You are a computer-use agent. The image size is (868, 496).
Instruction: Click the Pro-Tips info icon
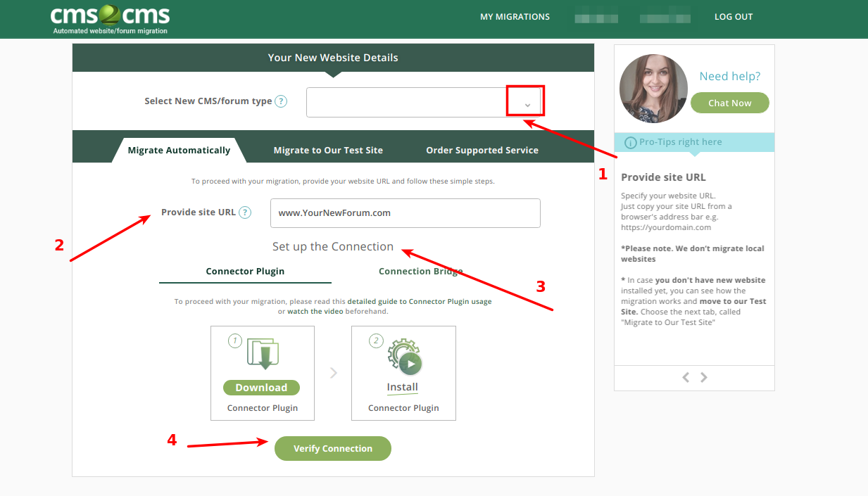(631, 143)
